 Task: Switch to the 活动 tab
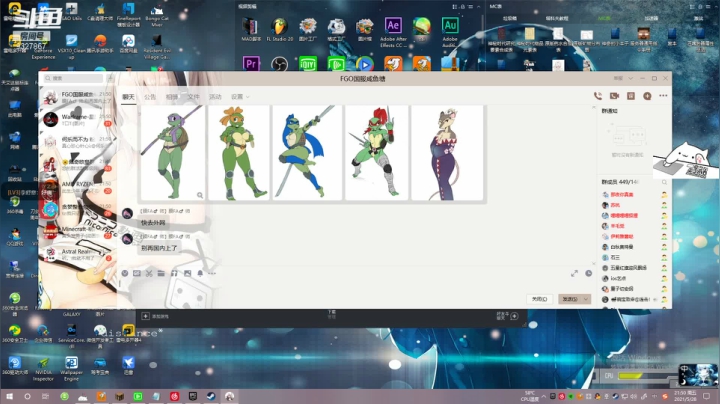tap(215, 97)
